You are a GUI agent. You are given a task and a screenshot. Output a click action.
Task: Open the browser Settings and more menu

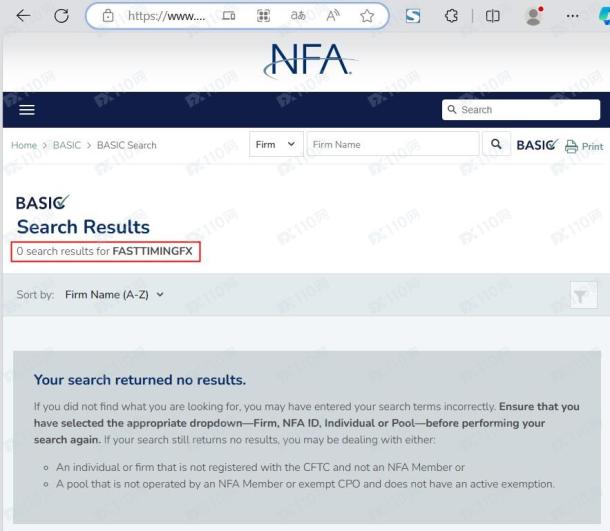(572, 16)
